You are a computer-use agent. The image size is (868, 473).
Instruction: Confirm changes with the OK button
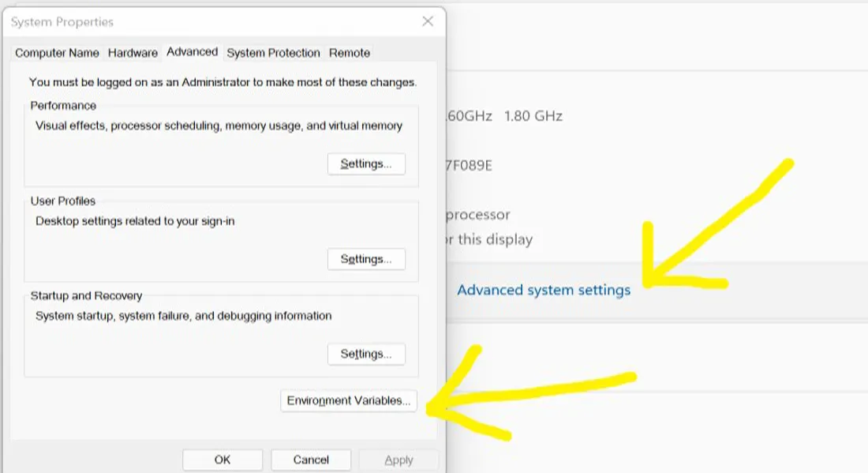coord(223,460)
